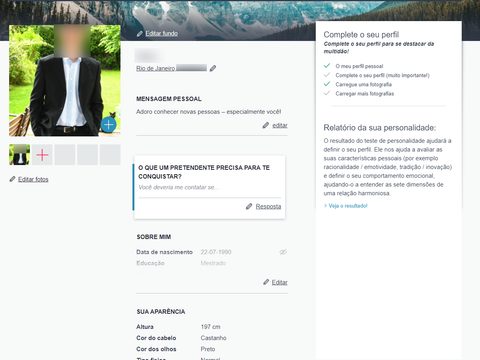Viewport: 480px width, 360px height.
Task: Click Editar link in Sobre Mim
Action: pos(280,283)
